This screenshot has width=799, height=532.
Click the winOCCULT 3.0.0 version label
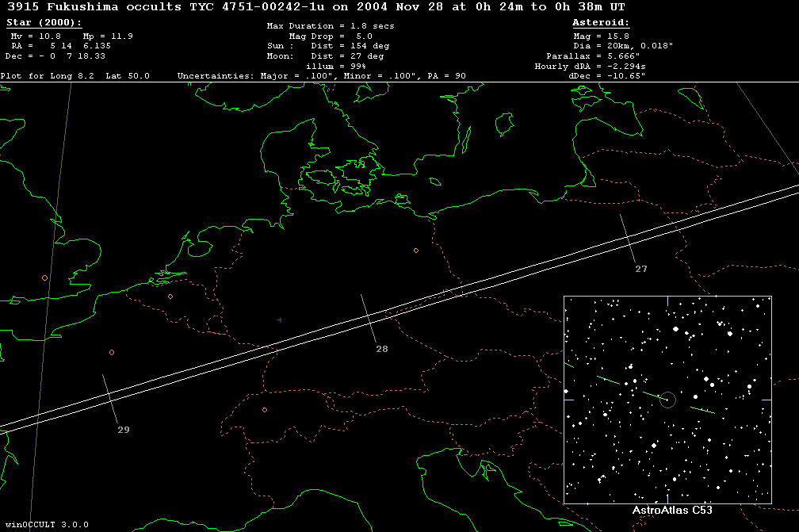pyautogui.click(x=45, y=525)
